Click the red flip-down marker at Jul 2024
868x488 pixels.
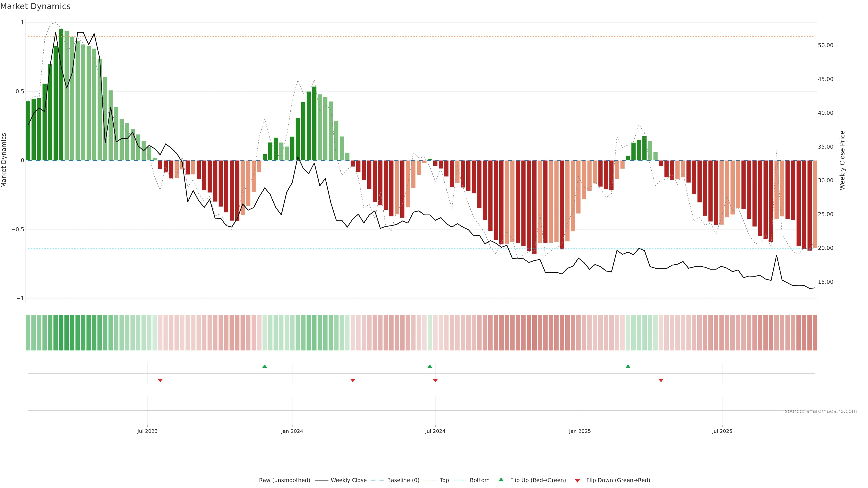point(435,380)
